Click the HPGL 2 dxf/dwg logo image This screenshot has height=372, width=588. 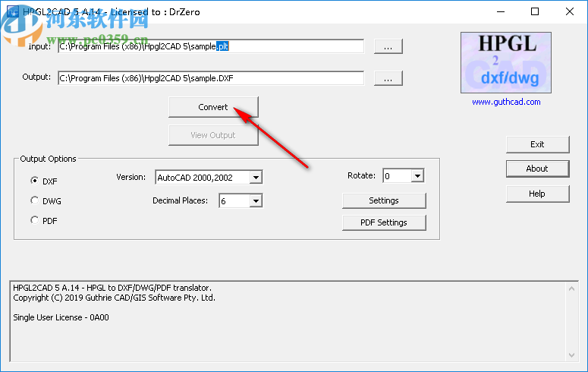point(506,62)
